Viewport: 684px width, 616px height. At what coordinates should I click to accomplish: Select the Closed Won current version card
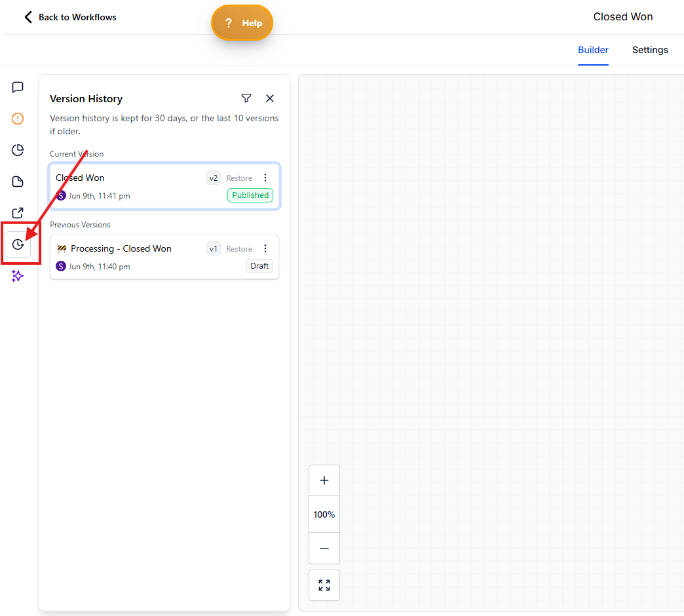164,186
